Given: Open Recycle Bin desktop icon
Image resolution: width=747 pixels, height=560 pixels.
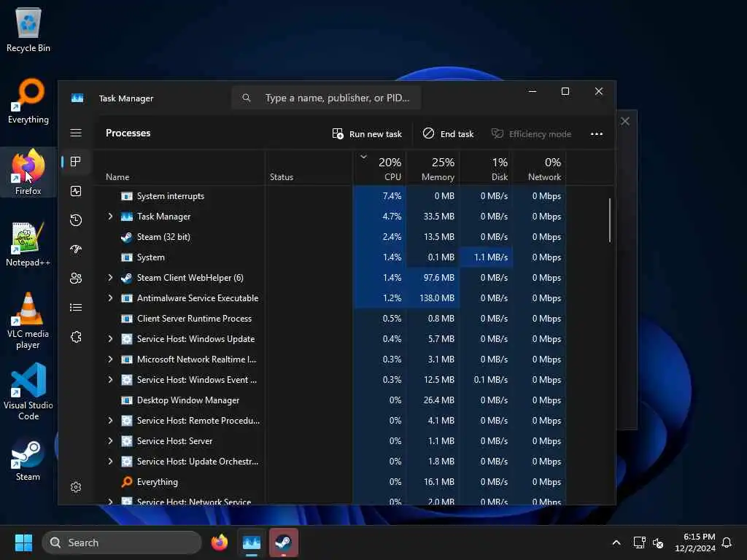Looking at the screenshot, I should [28, 31].
